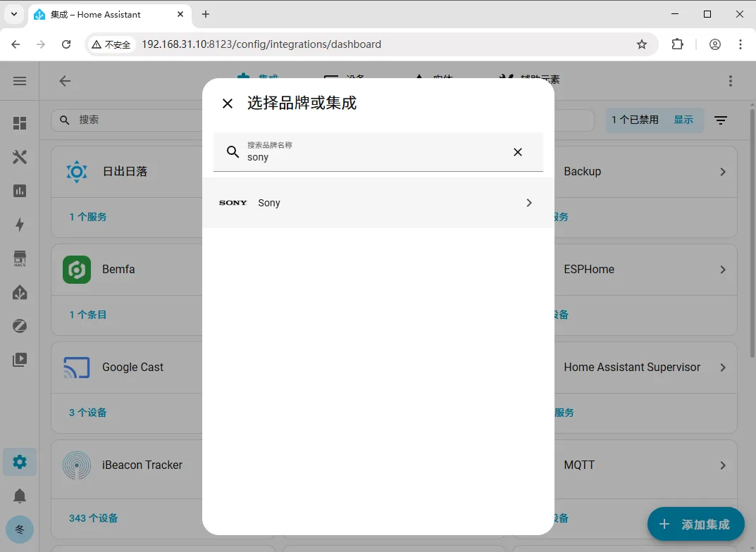This screenshot has width=756, height=552.
Task: Open the ESPHome sidebar icon
Action: (x=20, y=292)
